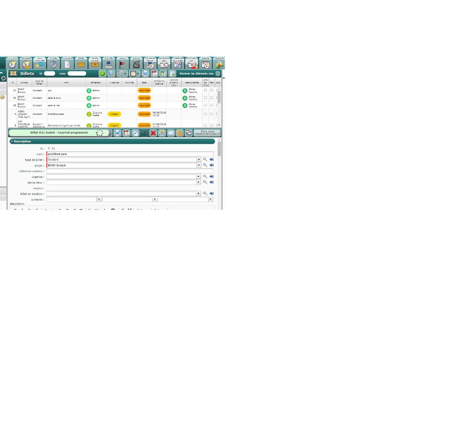The image size is (476, 448).
Task: Toggle 'fait' checkbox for salaire net row
Action: [x=211, y=105]
